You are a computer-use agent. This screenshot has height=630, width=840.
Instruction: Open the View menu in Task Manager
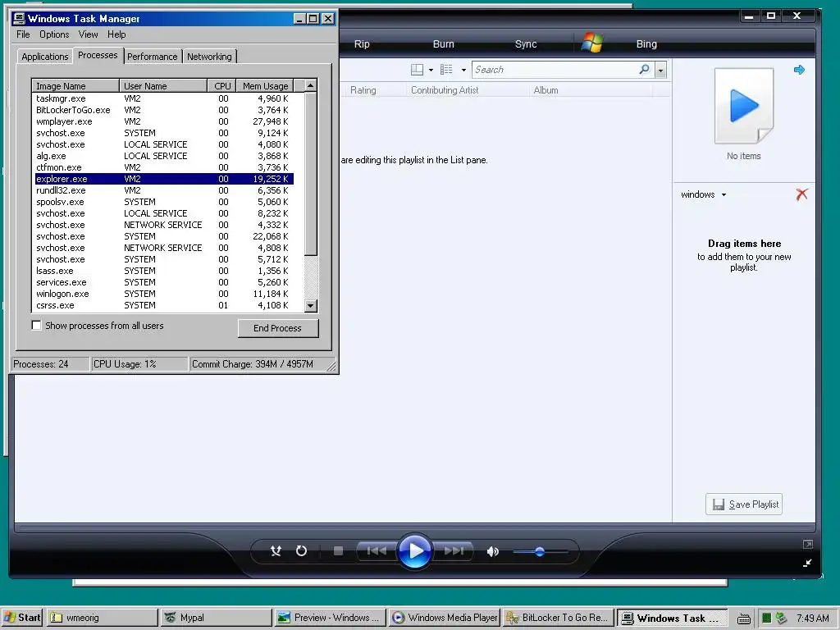[88, 34]
